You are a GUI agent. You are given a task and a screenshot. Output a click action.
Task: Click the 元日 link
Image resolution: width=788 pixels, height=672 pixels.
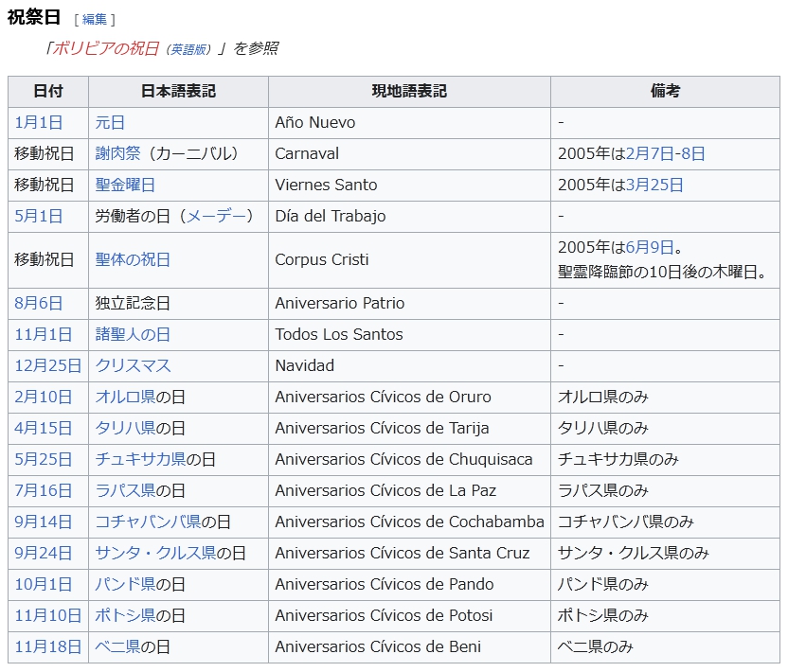(x=110, y=122)
